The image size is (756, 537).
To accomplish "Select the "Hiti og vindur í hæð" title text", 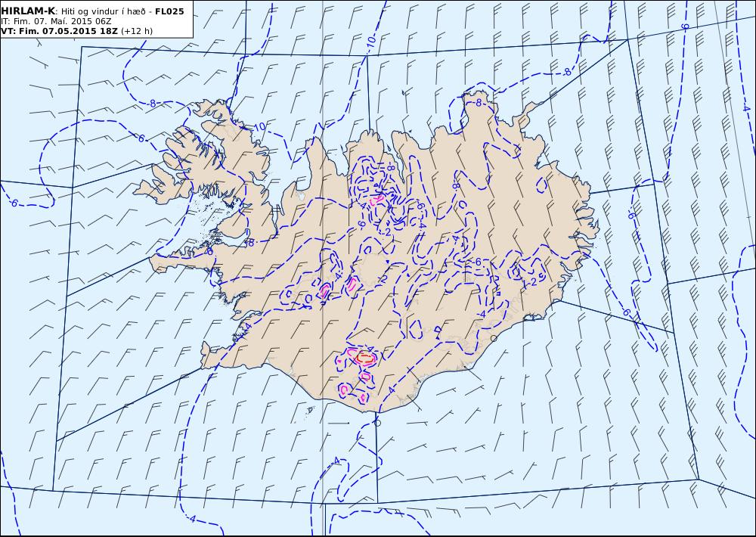I will [105, 11].
